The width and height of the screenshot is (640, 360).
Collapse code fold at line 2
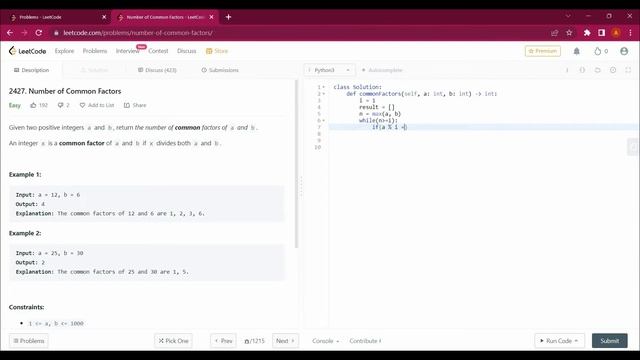(324, 94)
